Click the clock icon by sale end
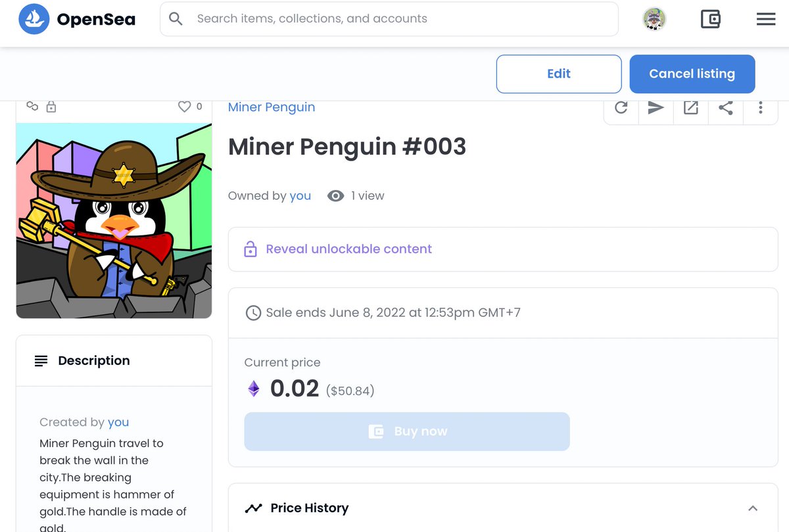This screenshot has width=789, height=532. pos(252,313)
